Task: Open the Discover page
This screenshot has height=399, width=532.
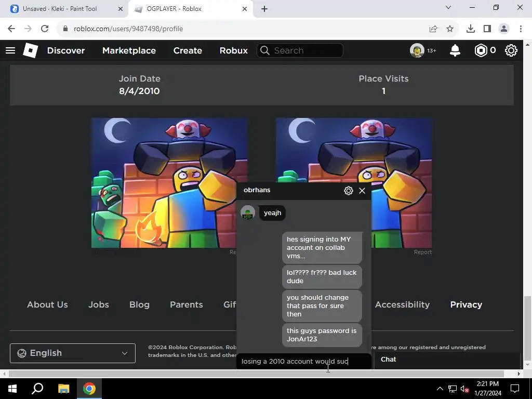Action: pos(66,50)
